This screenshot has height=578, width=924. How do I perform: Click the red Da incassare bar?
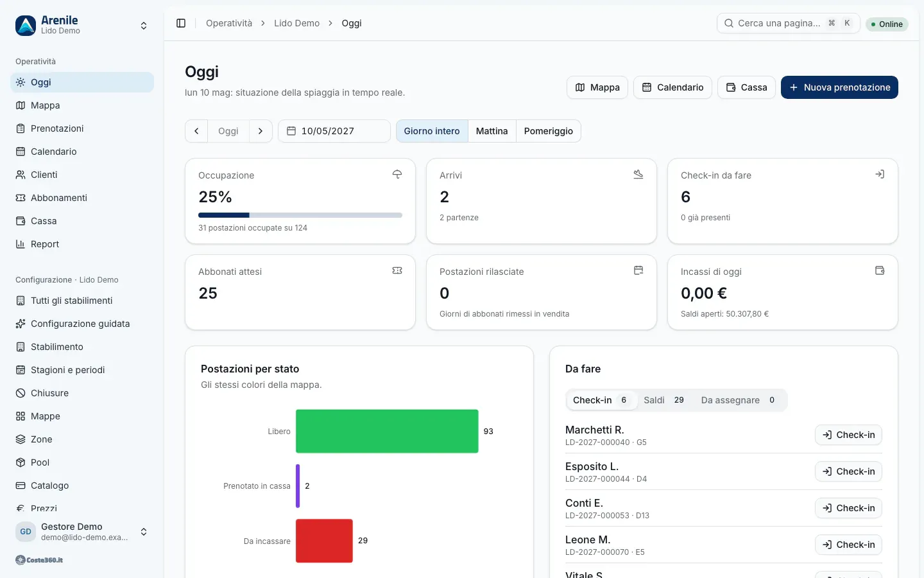(324, 541)
